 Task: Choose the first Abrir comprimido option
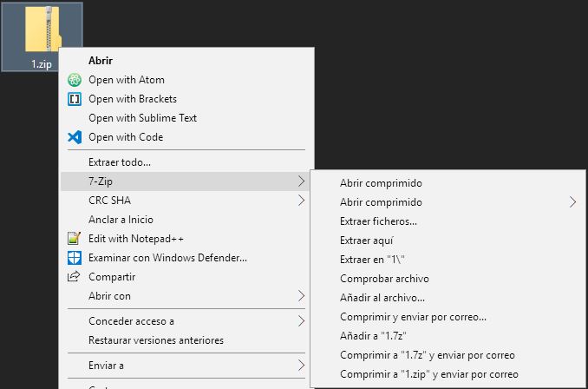coord(448,183)
